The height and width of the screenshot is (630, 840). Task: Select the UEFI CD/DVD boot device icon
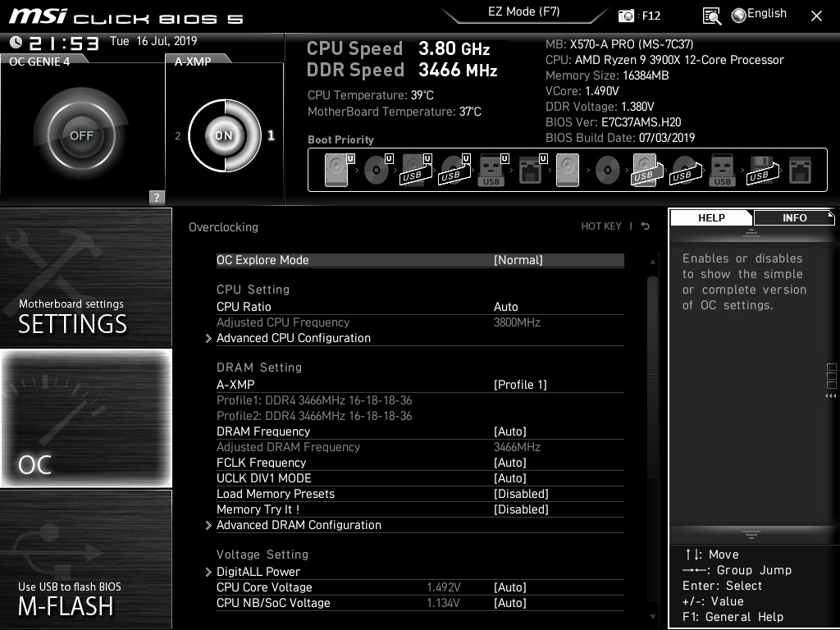377,170
